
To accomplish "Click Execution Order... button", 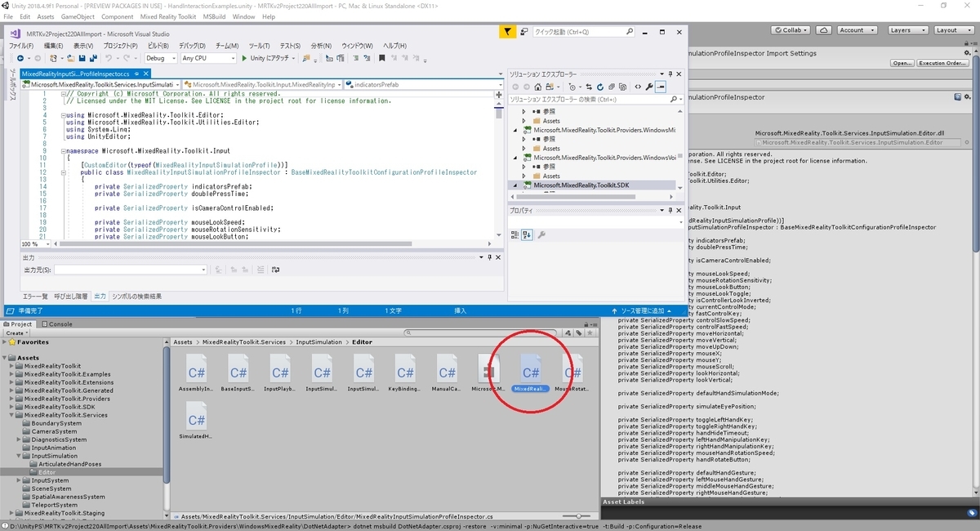I will pyautogui.click(x=942, y=63).
